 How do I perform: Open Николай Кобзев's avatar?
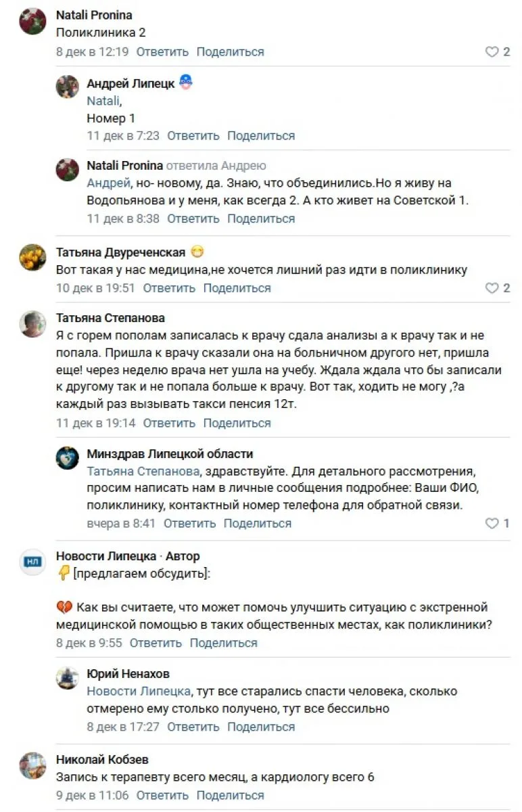point(32,765)
